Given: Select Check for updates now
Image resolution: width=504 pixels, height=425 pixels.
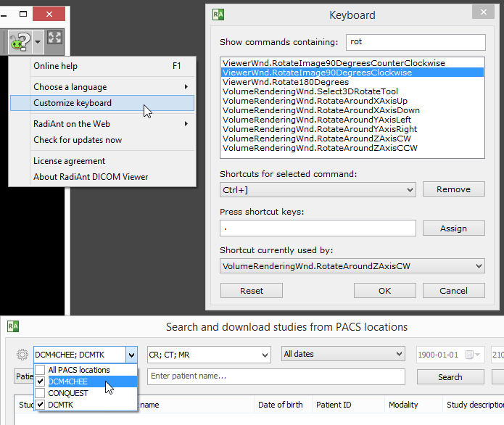Looking at the screenshot, I should (102, 140).
